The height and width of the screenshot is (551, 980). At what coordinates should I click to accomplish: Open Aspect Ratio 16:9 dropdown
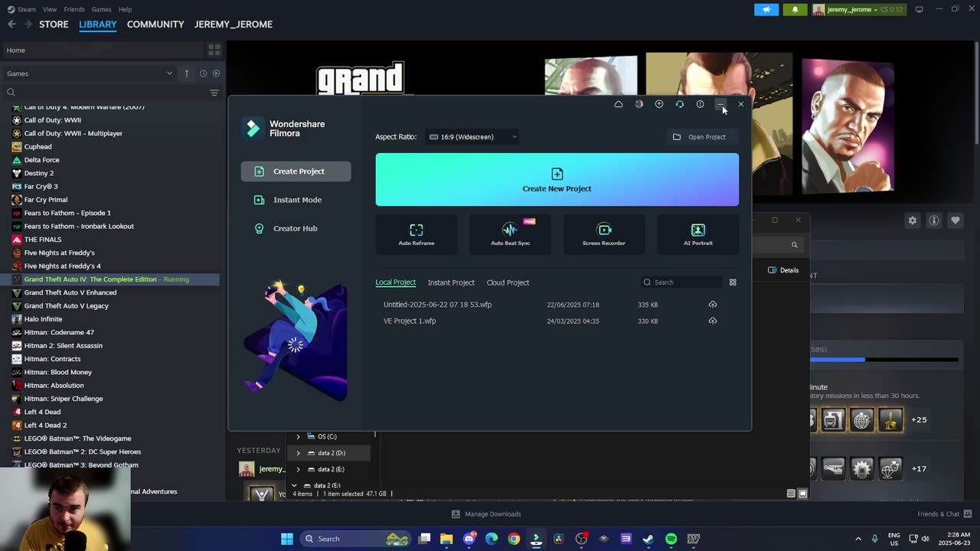(x=472, y=137)
